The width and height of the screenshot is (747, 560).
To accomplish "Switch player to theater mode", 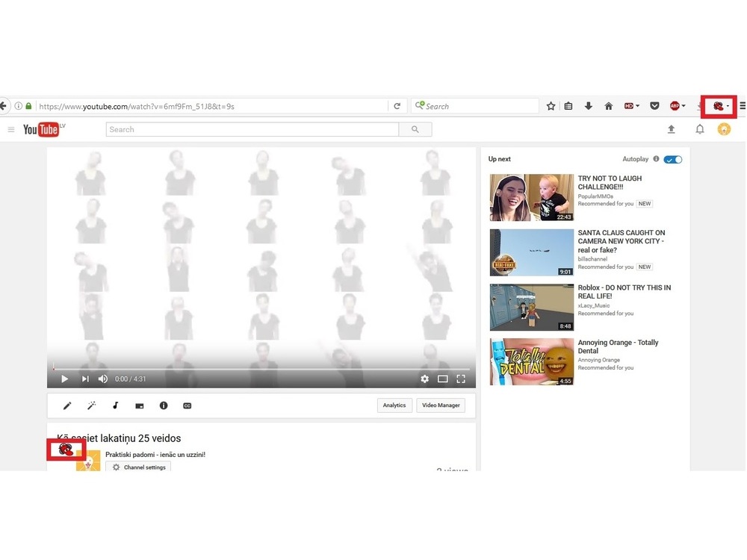I will tap(442, 379).
